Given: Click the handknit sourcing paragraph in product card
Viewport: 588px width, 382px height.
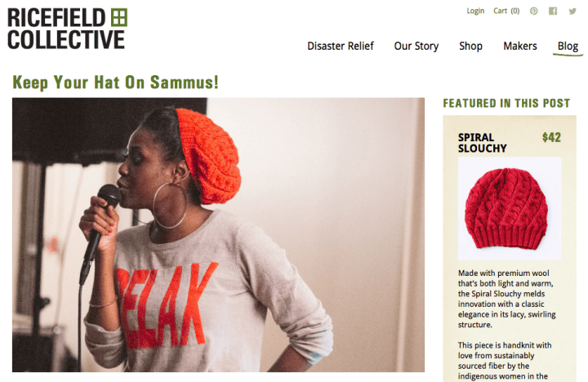Looking at the screenshot, I should pyautogui.click(x=505, y=361).
